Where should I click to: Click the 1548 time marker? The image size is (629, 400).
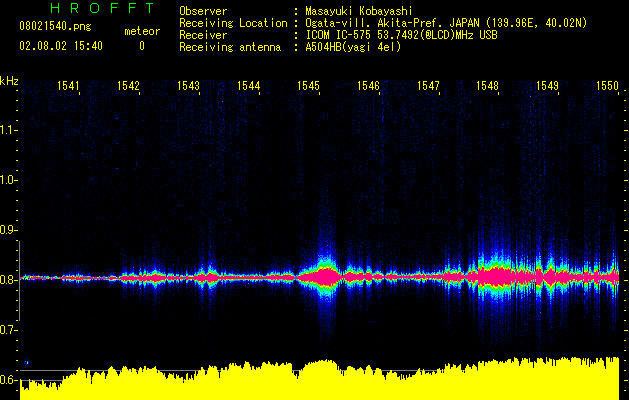pos(487,86)
